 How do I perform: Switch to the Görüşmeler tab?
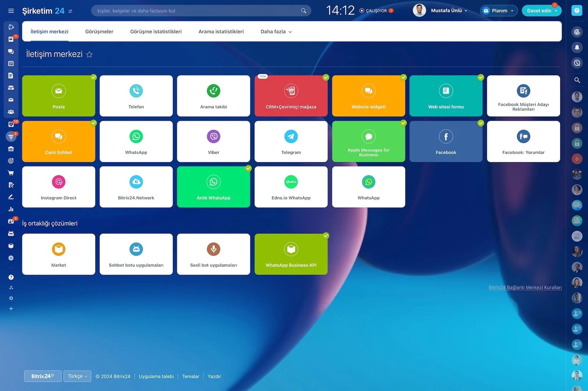tap(99, 32)
